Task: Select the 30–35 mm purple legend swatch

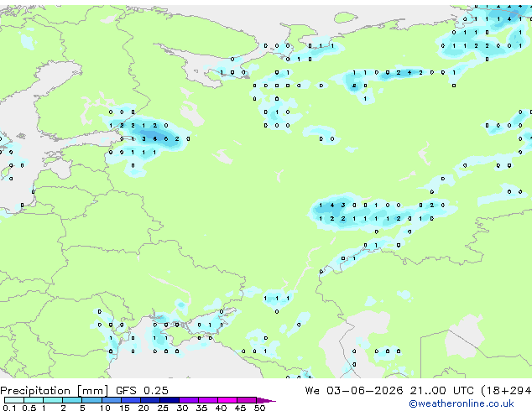Action: pyautogui.click(x=188, y=400)
